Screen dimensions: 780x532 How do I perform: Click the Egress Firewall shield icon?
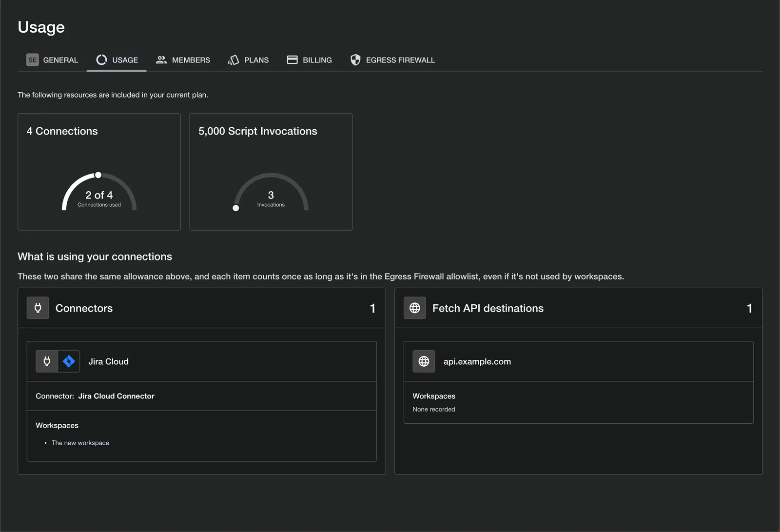355,60
